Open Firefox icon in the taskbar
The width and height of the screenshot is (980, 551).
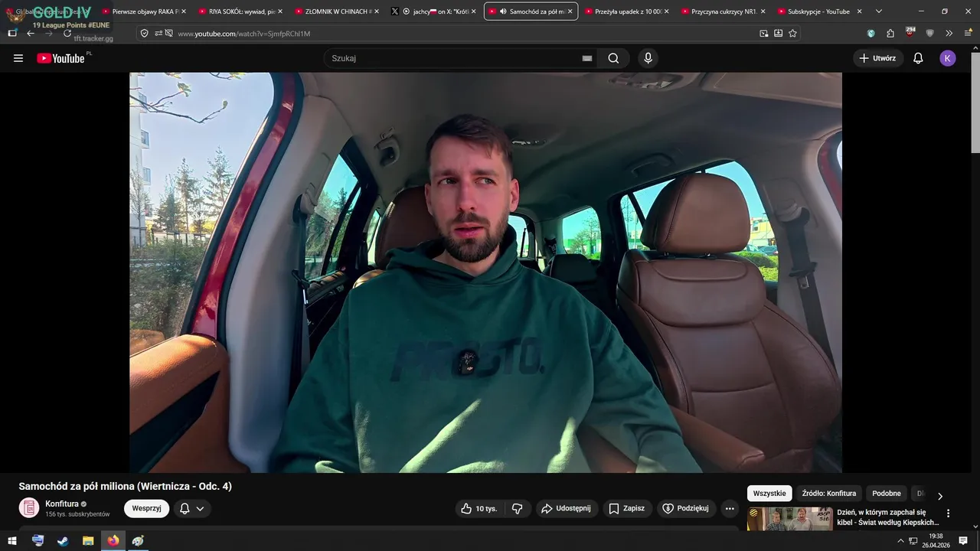pos(113,540)
